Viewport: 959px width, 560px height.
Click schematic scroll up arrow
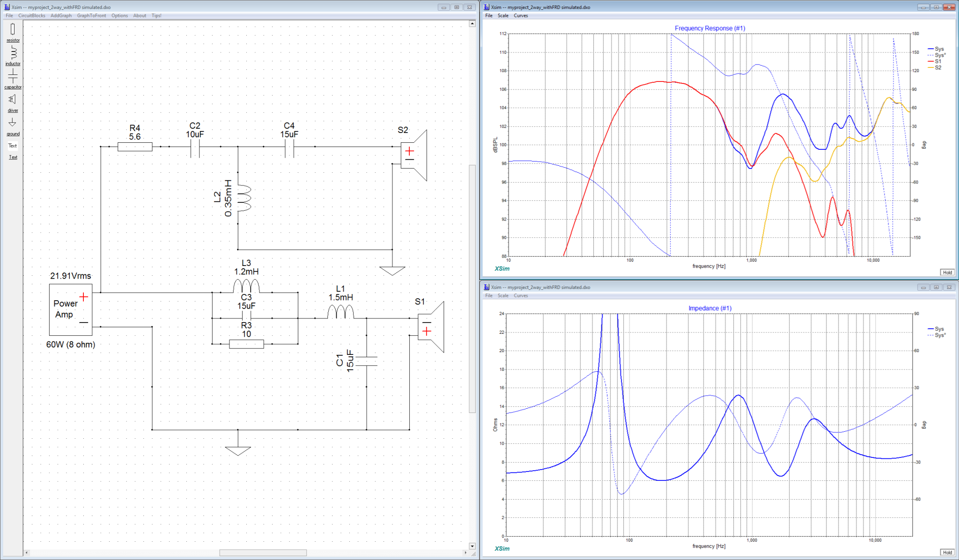(x=472, y=23)
